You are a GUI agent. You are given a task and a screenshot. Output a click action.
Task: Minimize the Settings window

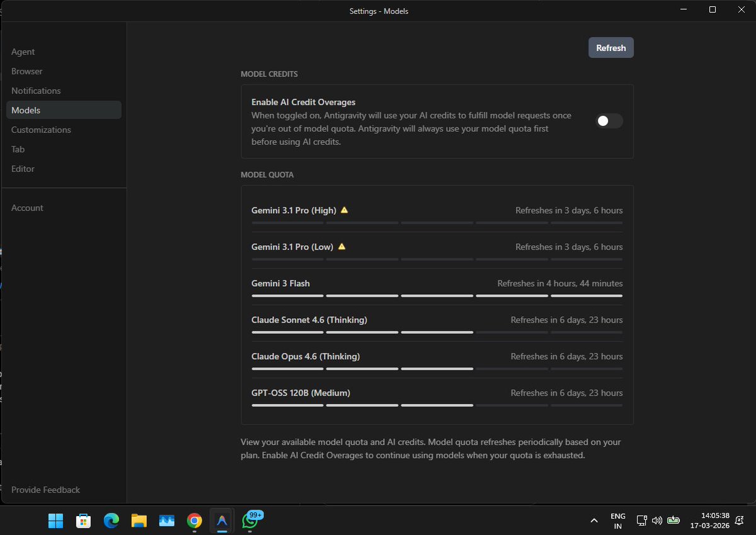(684, 9)
